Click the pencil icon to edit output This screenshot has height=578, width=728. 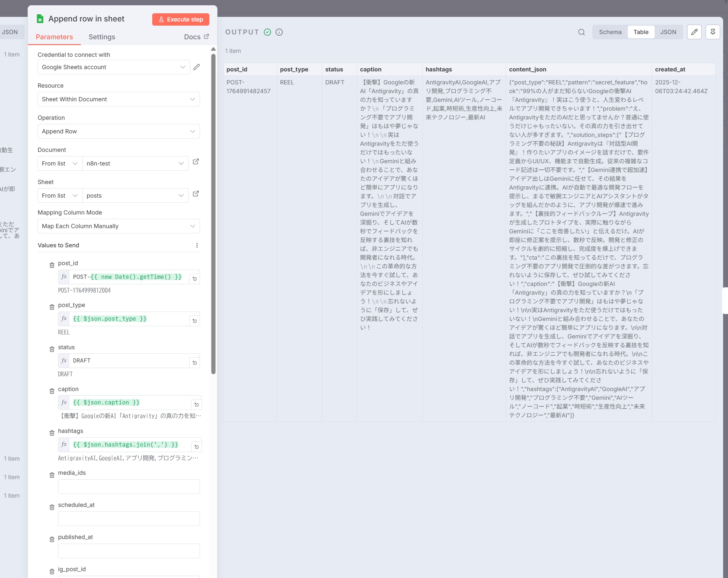coord(694,32)
